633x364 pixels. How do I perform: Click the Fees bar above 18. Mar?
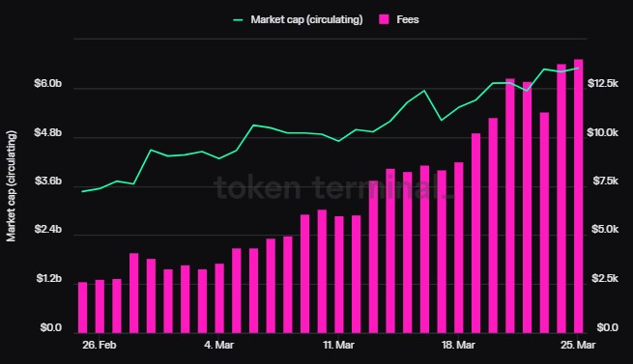459,248
